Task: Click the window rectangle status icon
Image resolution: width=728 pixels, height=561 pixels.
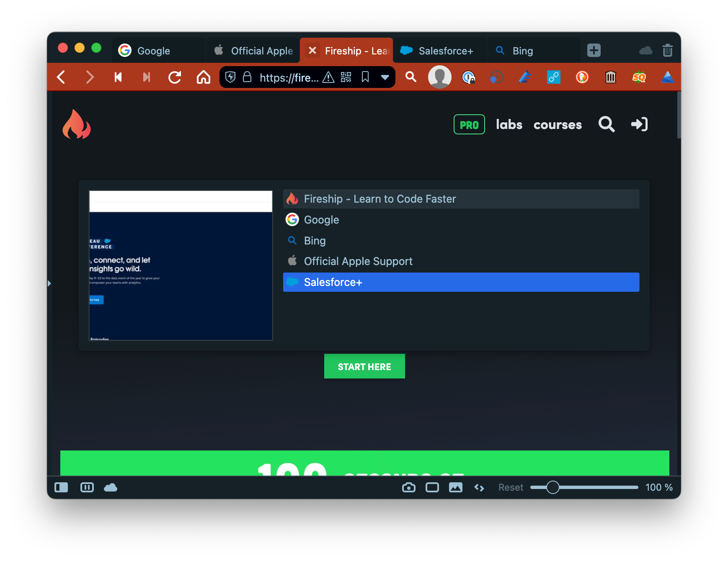Action: [x=432, y=487]
